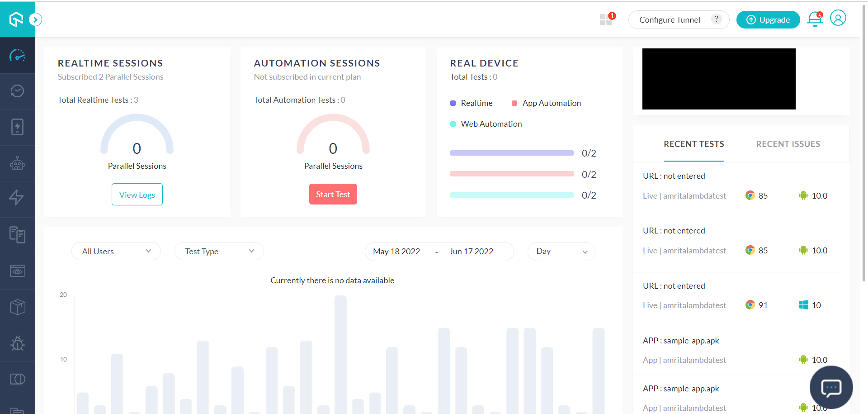Open the user profile avatar
The width and height of the screenshot is (868, 414).
(x=838, y=18)
